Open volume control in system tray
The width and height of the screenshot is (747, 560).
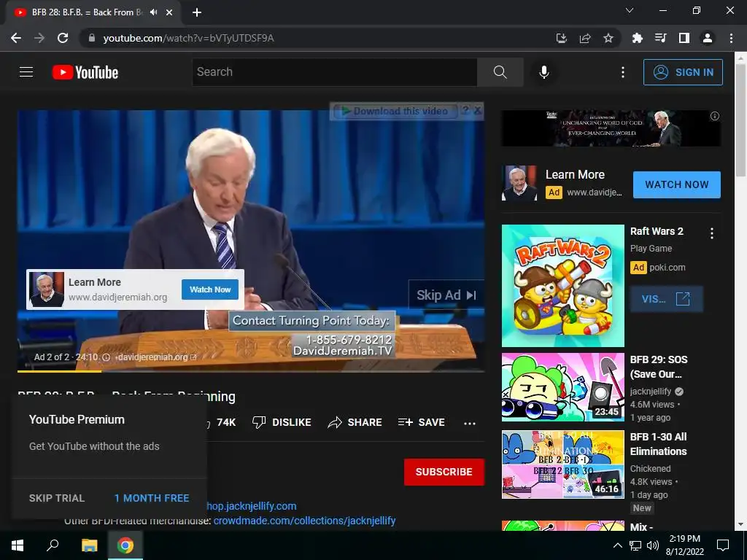(653, 545)
